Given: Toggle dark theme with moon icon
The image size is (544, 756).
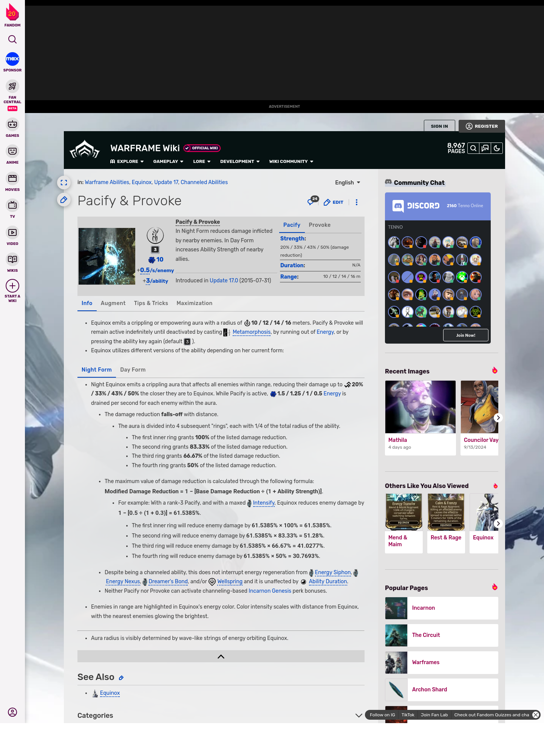Looking at the screenshot, I should (x=497, y=149).
